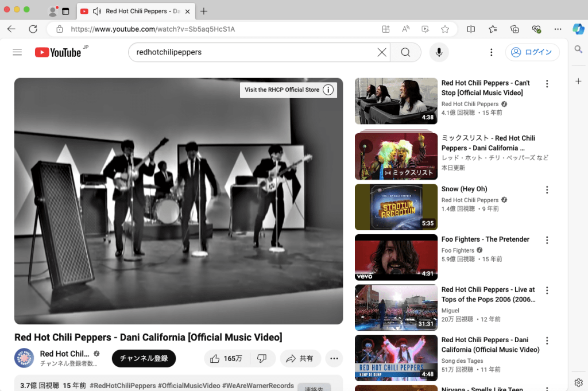
Task: Open the more-actions menu below the video
Action: click(x=334, y=358)
